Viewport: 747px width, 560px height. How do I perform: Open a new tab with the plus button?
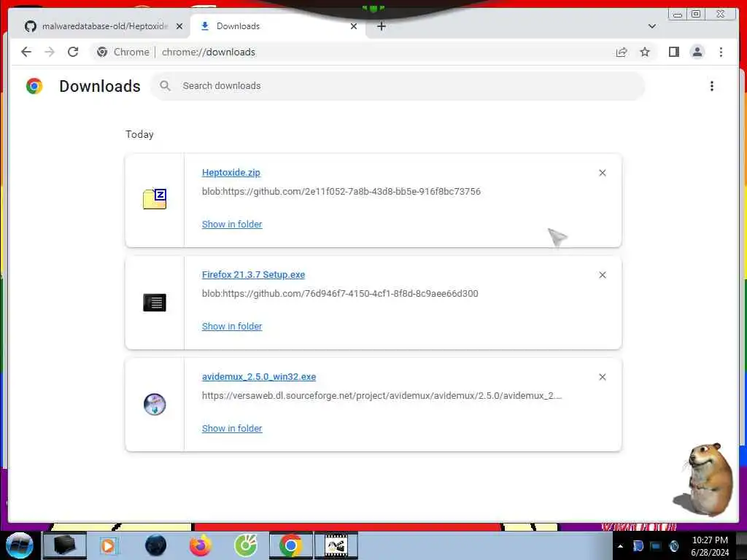(381, 26)
